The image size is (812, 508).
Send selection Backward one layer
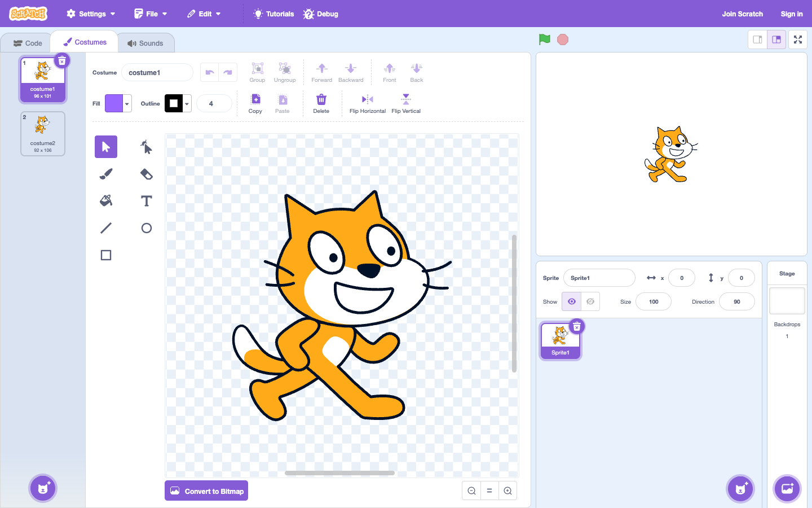[x=351, y=72]
